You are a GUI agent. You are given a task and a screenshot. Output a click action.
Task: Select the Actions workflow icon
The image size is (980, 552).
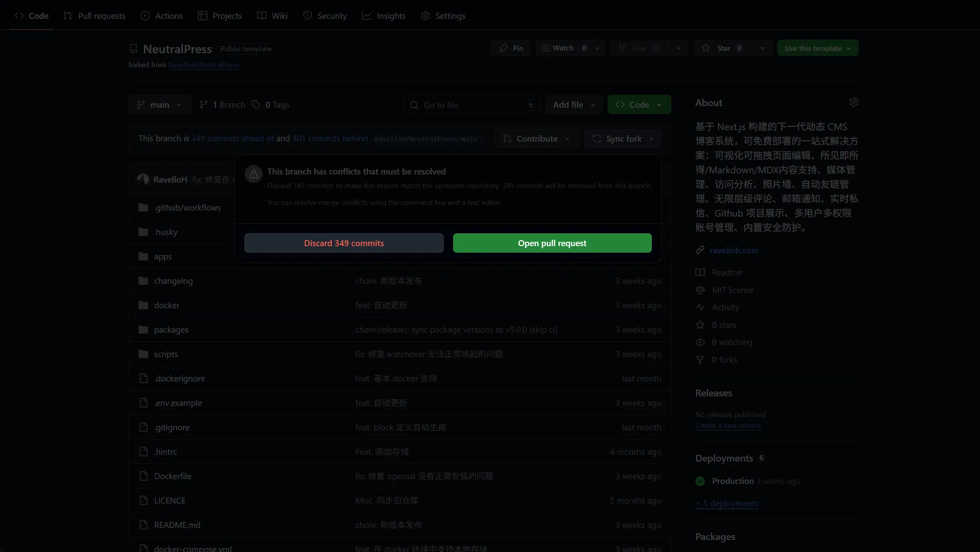[145, 16]
